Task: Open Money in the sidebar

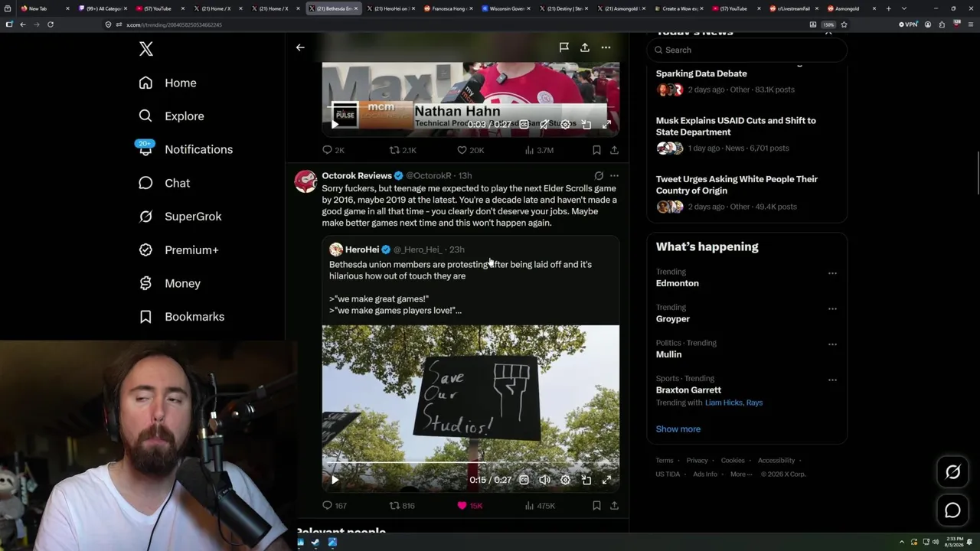Action: (169, 283)
